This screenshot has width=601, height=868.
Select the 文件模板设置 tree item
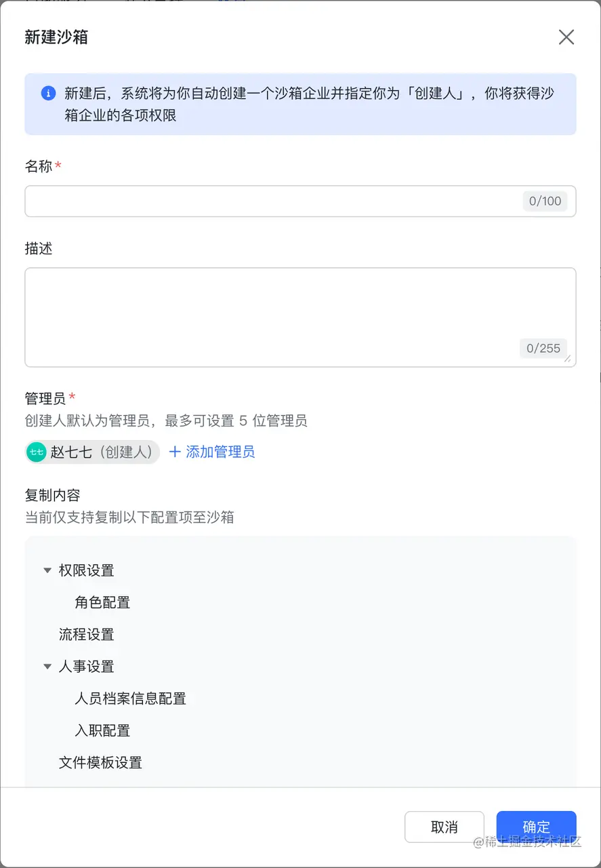click(x=100, y=762)
